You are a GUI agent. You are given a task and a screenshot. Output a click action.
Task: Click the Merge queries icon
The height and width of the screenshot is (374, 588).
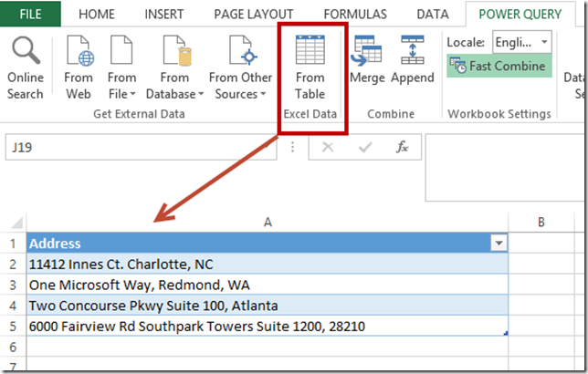[x=367, y=60]
